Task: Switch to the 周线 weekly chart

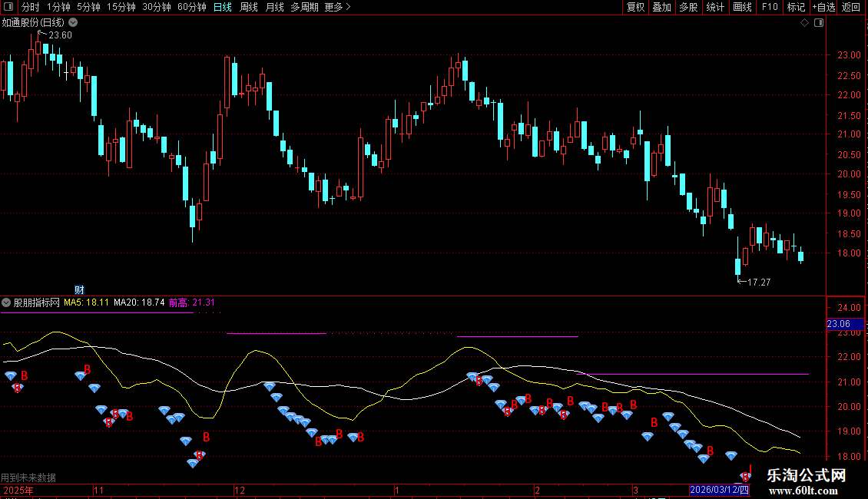Action: pyautogui.click(x=249, y=7)
